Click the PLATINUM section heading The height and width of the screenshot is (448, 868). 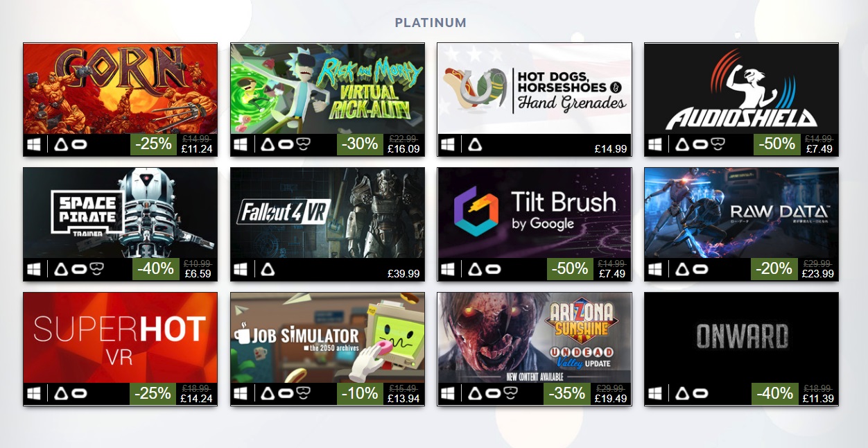[431, 23]
